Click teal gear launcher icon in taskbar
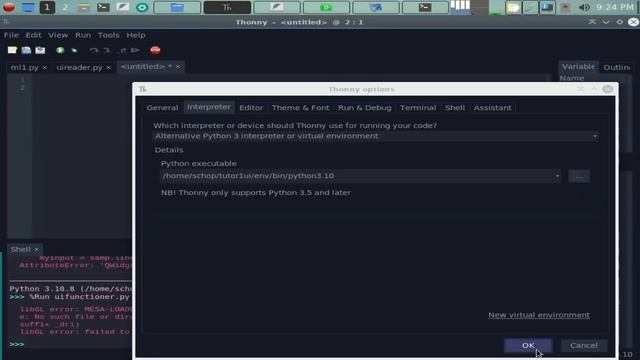Screen dimensions: 640x360 pyautogui.click(x=142, y=7)
